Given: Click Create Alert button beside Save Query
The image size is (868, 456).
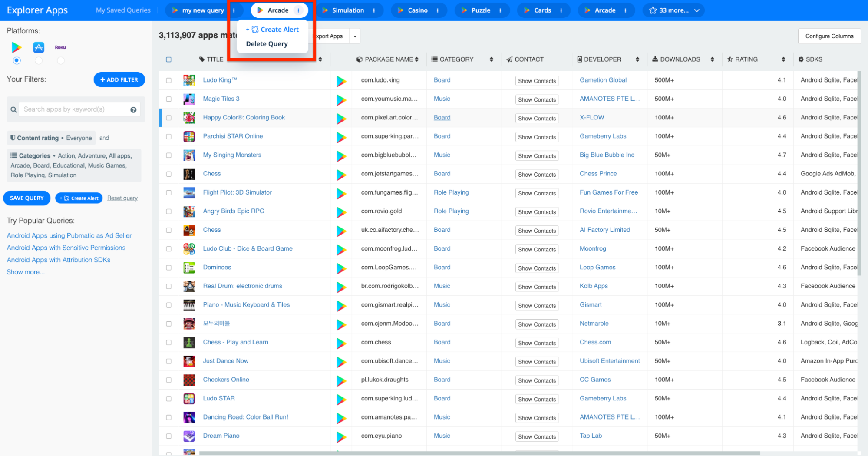Looking at the screenshot, I should pos(79,198).
